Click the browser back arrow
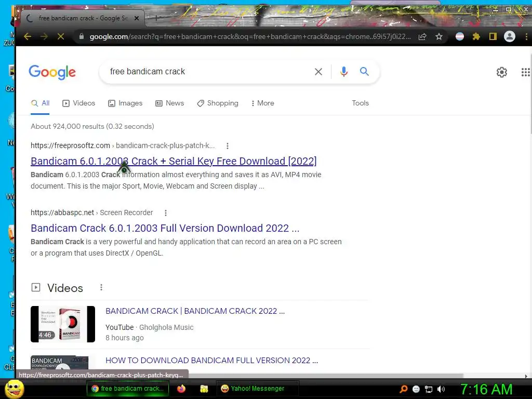This screenshot has width=532, height=399. point(28,36)
